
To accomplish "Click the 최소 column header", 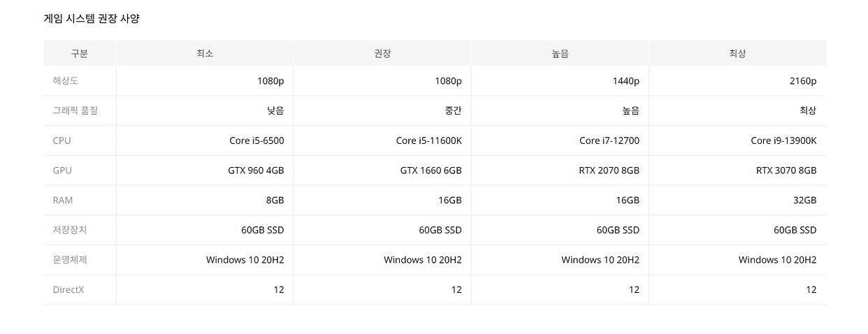I will 205,53.
